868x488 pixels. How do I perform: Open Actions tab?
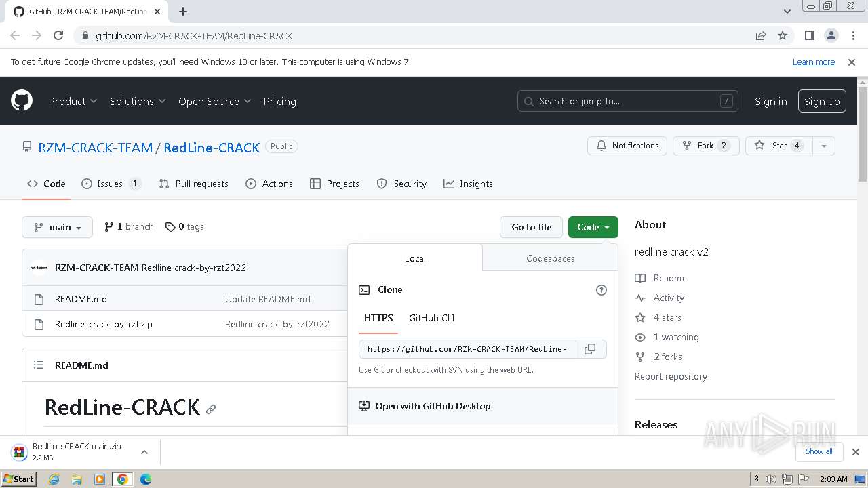(x=269, y=184)
